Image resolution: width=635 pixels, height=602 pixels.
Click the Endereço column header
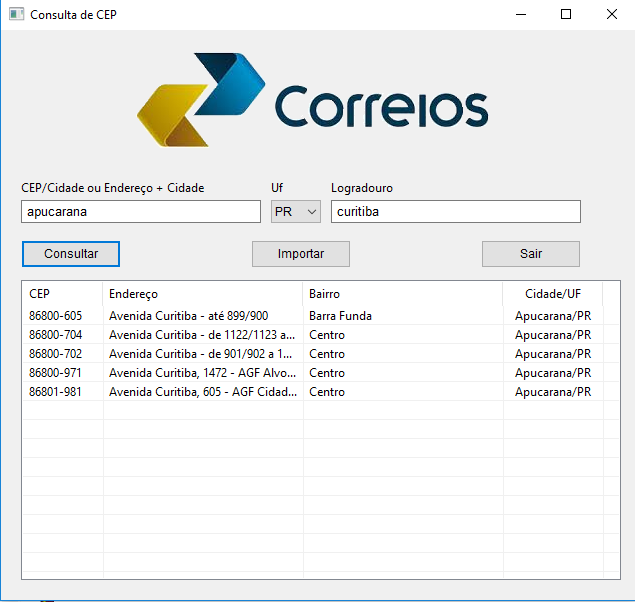point(202,294)
